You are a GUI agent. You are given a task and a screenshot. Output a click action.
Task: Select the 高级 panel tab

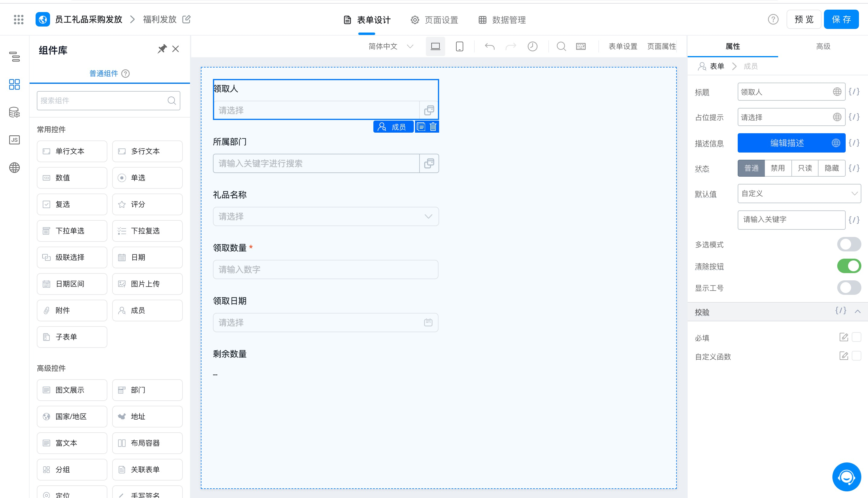(x=823, y=46)
